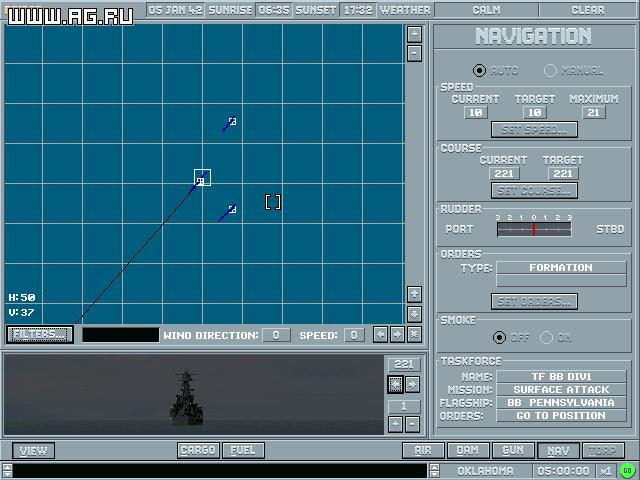Open the TORP screen tab
Image resolution: width=640 pixels, height=480 pixels.
(x=603, y=451)
